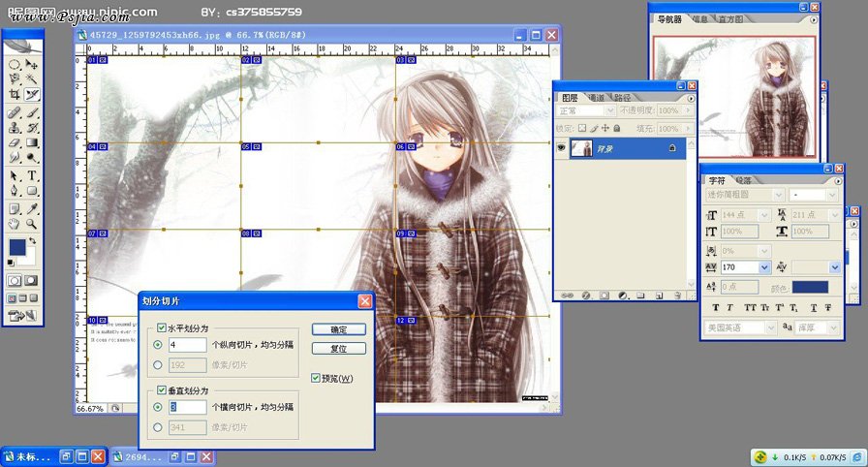The height and width of the screenshot is (467, 868).
Task: Select the Slice Select tool
Action: (x=32, y=95)
